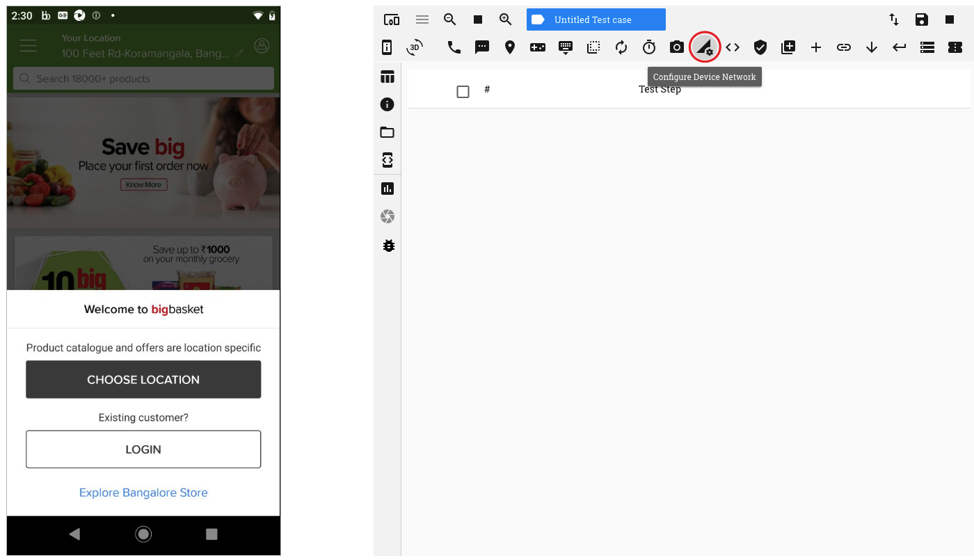Screen dimensions: 974x560
Task: Open the device info phone icon
Action: [x=387, y=47]
